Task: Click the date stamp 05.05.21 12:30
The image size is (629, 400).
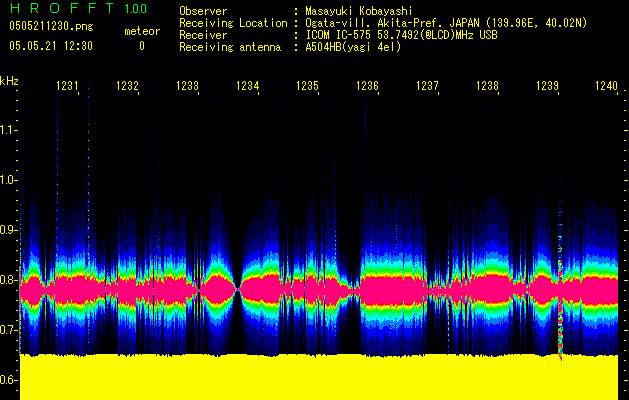Action: click(x=51, y=46)
